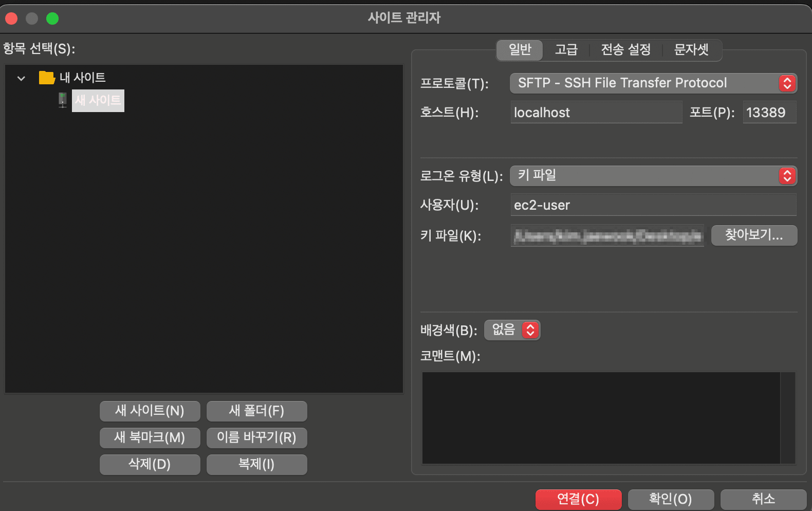Click the red 연결(C) connect button
Viewport: 812px width, 511px height.
578,499
